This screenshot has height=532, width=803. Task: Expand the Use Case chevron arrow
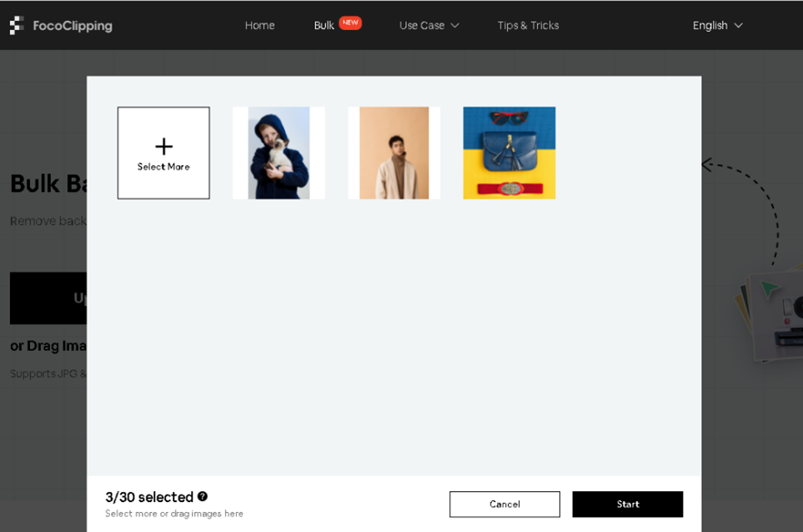pos(455,26)
